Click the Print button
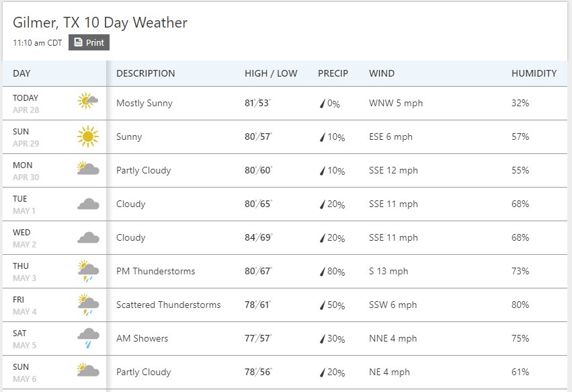The height and width of the screenshot is (392, 572). coord(89,42)
